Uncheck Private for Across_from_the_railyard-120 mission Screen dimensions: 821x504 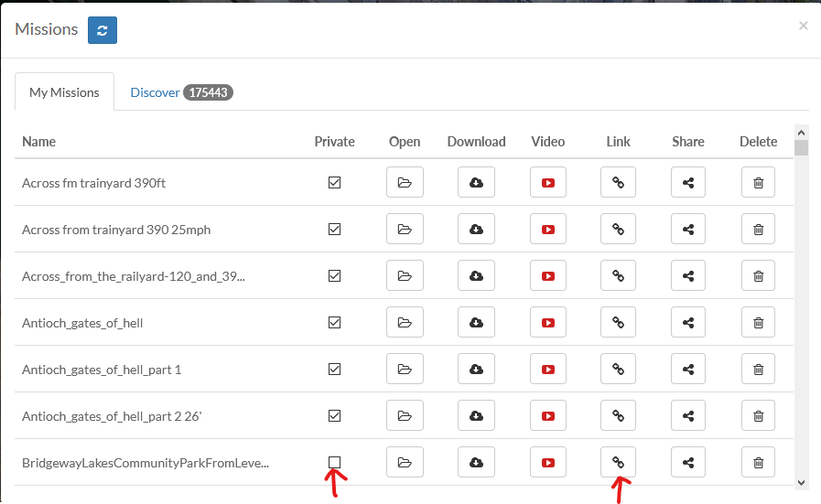click(x=334, y=275)
